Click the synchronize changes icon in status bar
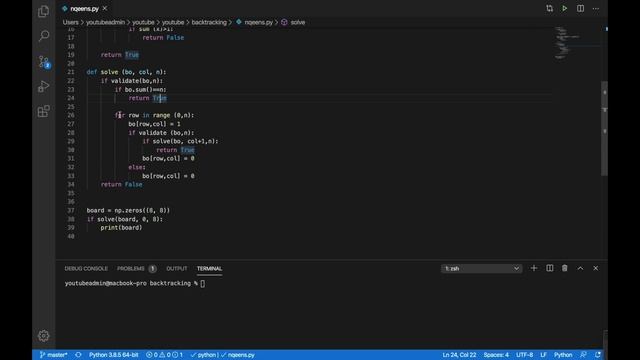 (78, 355)
